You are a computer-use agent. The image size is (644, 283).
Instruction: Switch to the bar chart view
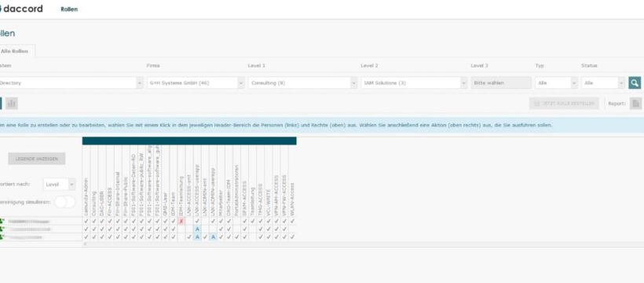click(12, 104)
